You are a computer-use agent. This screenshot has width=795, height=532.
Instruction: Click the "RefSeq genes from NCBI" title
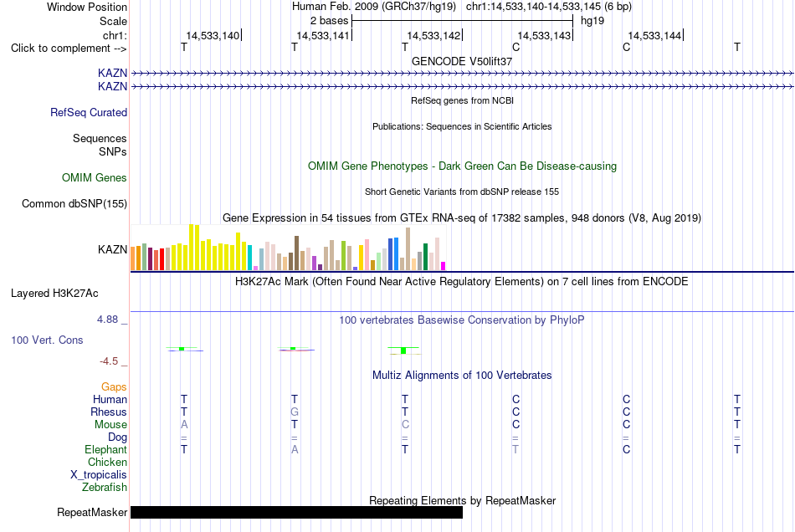[x=463, y=100]
